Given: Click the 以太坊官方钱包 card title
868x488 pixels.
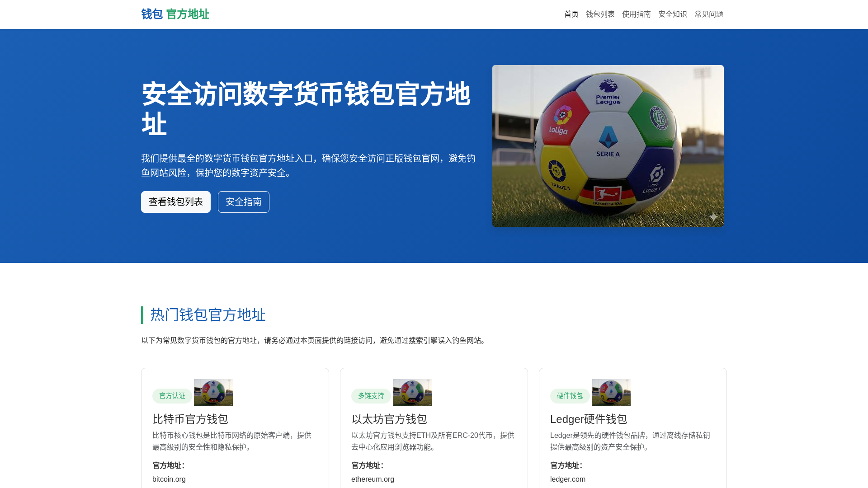Looking at the screenshot, I should coord(389,419).
